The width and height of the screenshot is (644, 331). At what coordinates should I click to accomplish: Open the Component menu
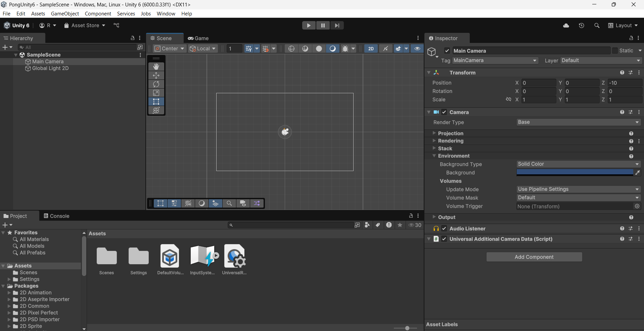point(98,14)
